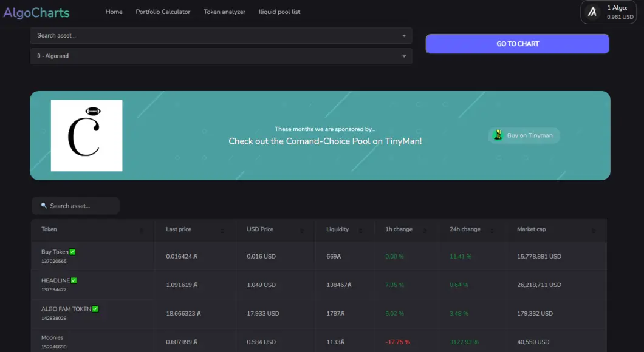Viewport: 644px width, 352px height.
Task: Click market cap 40,550 USD
Action: tap(533, 342)
